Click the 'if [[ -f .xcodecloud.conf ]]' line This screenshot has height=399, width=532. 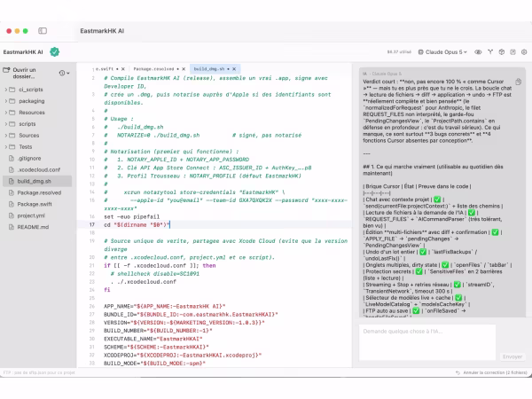pyautogui.click(x=160, y=265)
